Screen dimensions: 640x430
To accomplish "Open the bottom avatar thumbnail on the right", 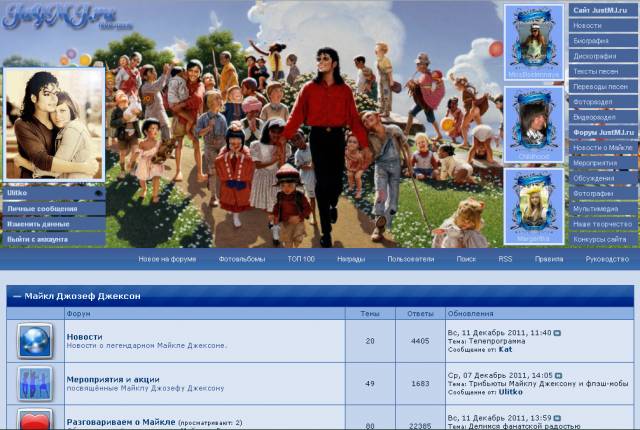I will 533,204.
